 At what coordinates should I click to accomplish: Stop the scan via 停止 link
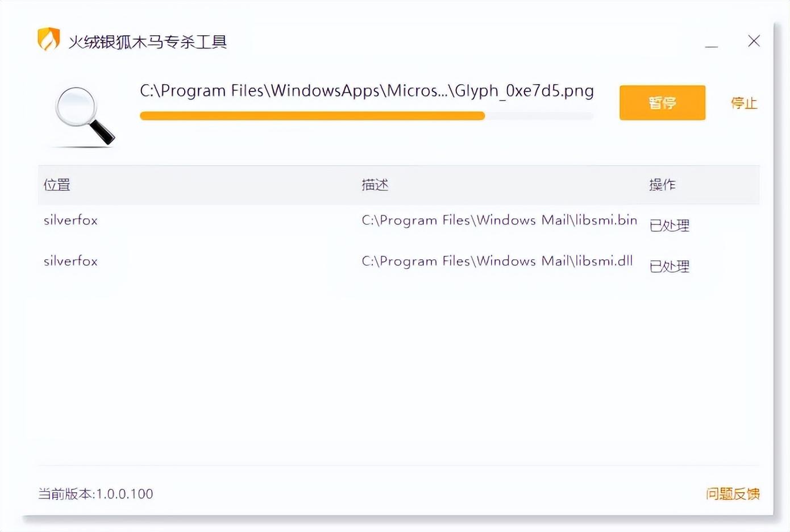coord(744,103)
